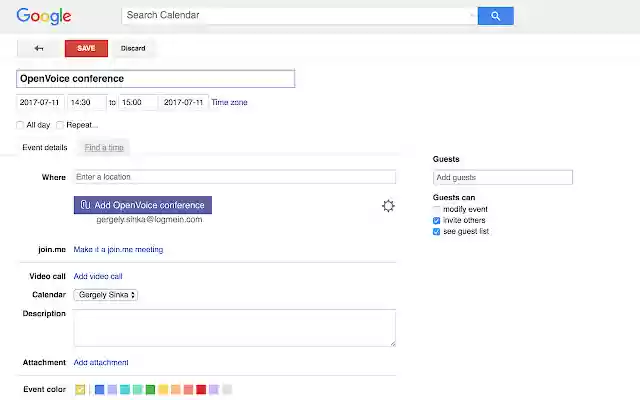Click the Add OpenVoice conference button
This screenshot has width=640, height=400.
click(143, 205)
